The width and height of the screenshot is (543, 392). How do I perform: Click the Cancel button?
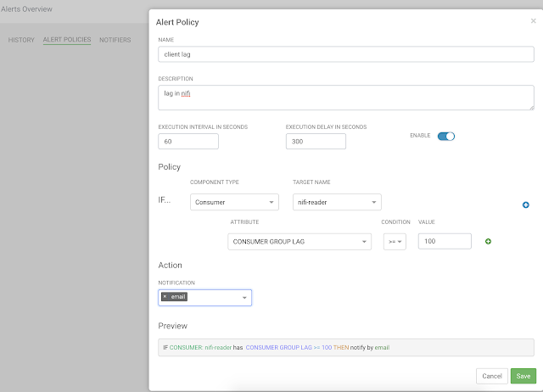point(492,376)
